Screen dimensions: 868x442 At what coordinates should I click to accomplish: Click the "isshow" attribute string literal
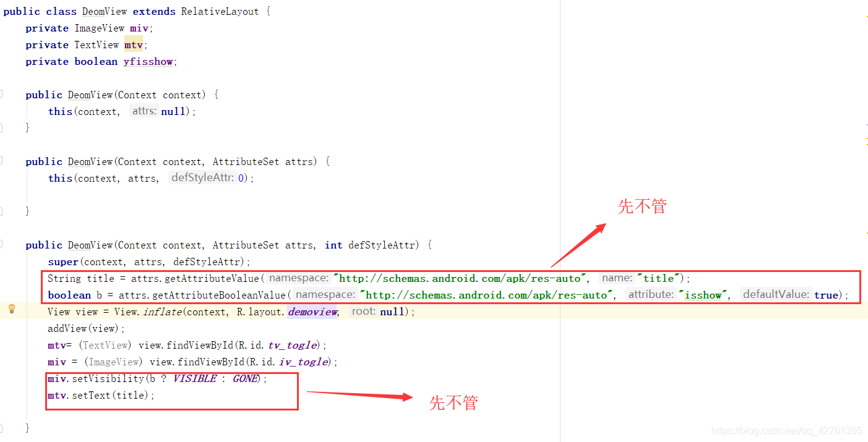click(x=702, y=295)
